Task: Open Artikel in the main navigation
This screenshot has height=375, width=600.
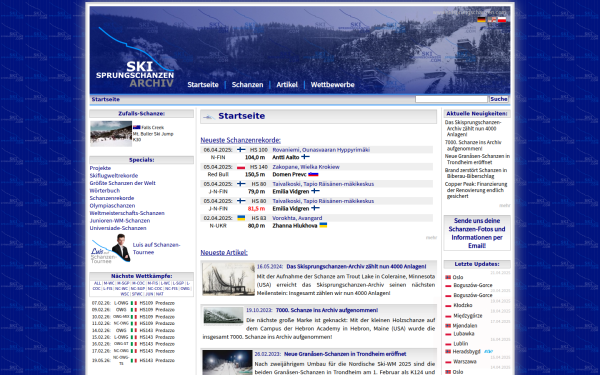Action: click(287, 85)
